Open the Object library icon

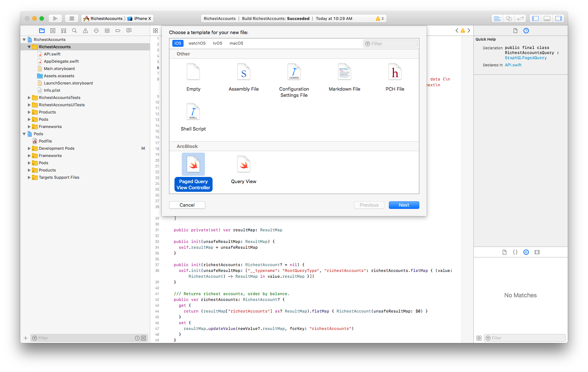(x=526, y=252)
